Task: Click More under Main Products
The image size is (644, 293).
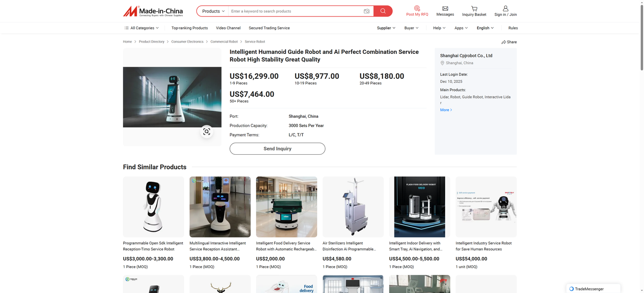Action: (446, 110)
